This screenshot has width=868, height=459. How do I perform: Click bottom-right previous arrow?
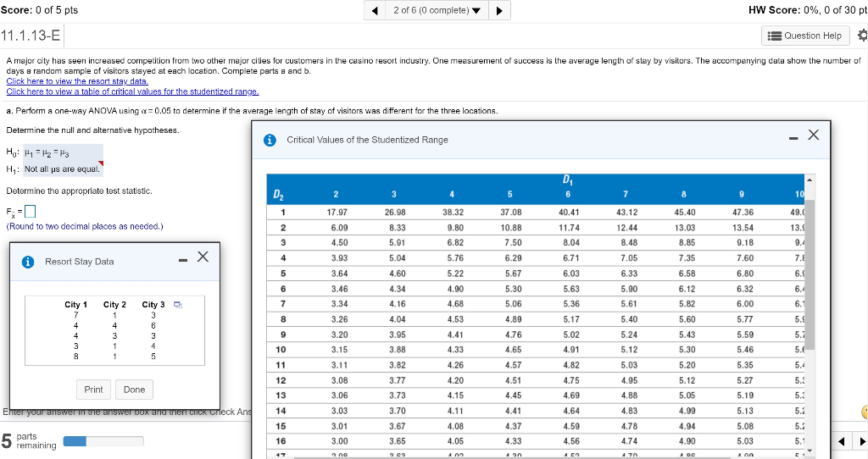842,441
